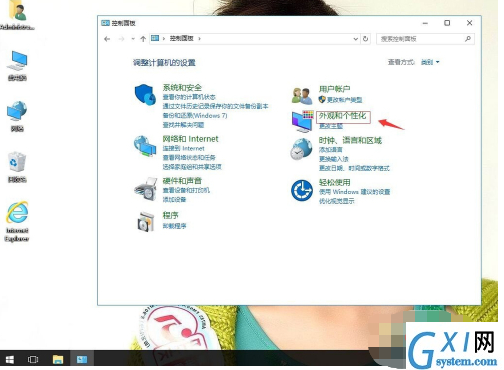
Task: Open 通过文件历史记录保存你的文件备份副本 link
Action: [x=215, y=106]
